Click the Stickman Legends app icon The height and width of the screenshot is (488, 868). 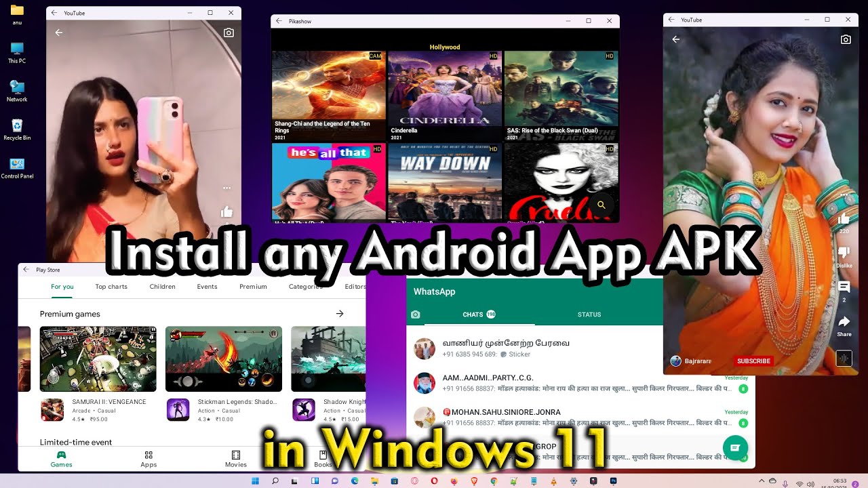click(x=178, y=409)
